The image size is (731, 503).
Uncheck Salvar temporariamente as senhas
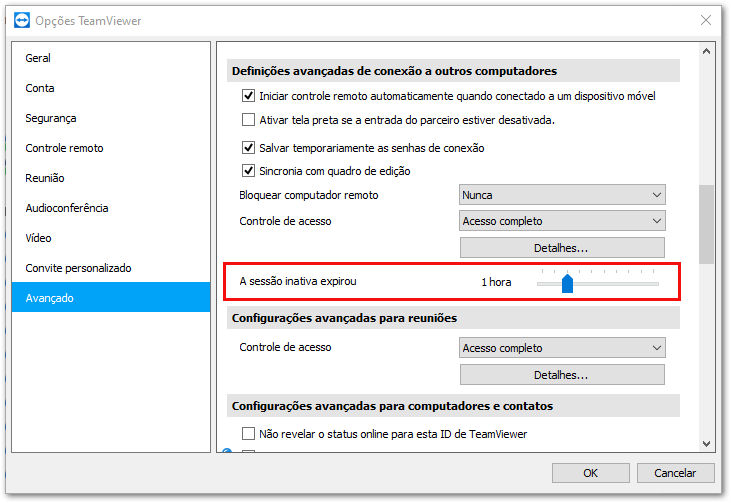click(248, 148)
